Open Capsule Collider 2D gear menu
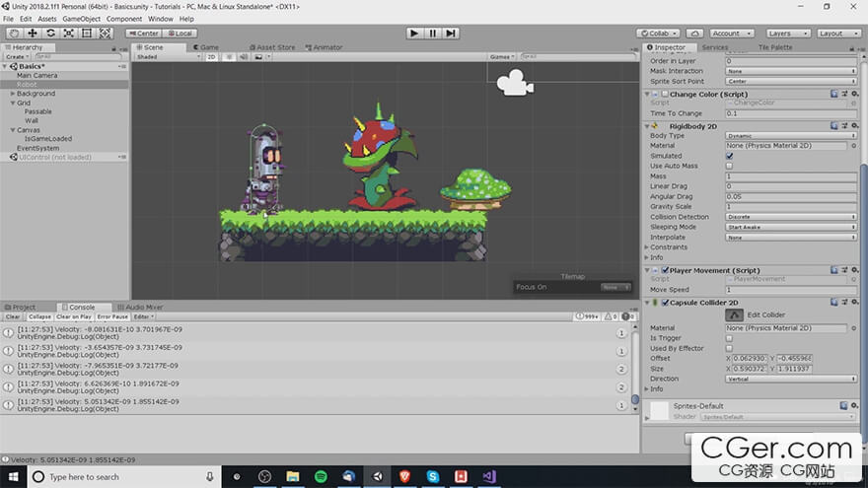The width and height of the screenshot is (868, 488). [855, 302]
